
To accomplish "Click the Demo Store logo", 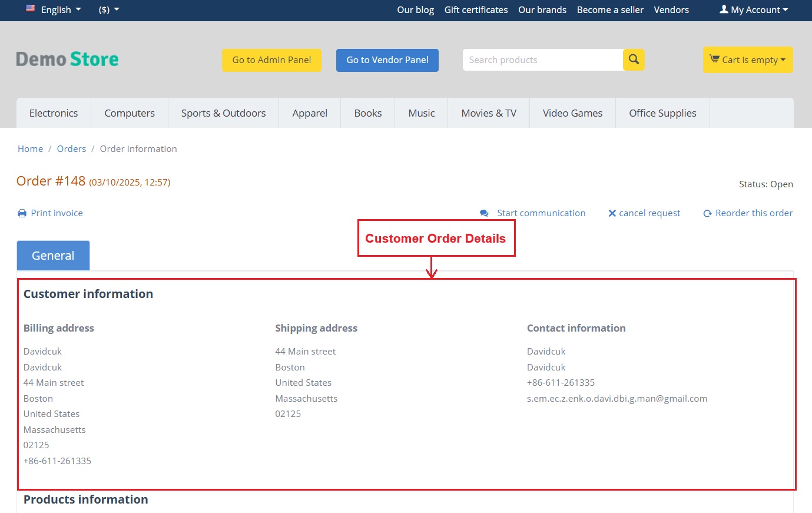I will 67,59.
